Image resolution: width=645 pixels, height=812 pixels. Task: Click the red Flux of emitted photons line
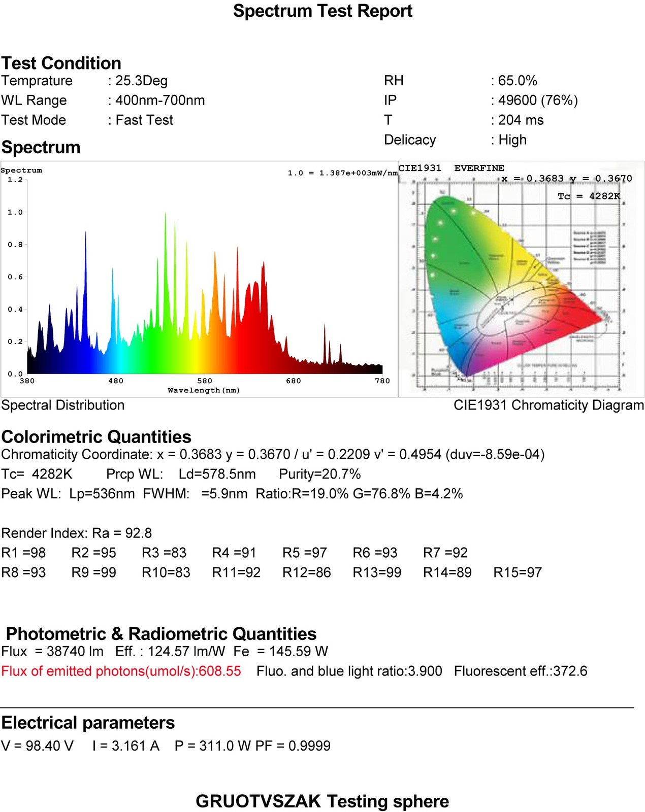pos(121,671)
